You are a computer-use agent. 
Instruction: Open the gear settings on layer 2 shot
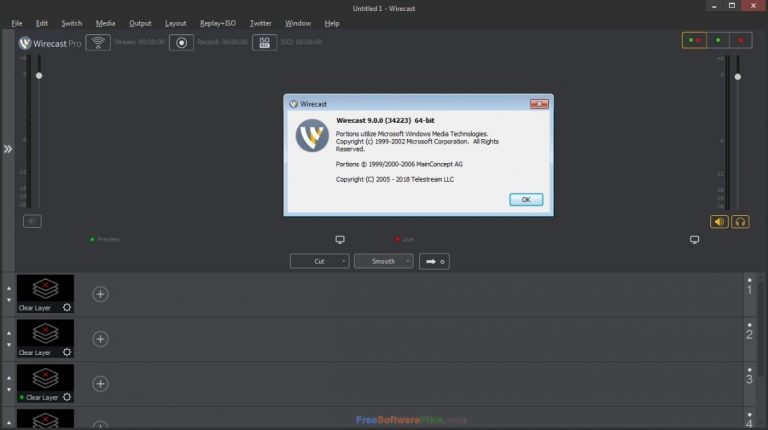click(67, 352)
